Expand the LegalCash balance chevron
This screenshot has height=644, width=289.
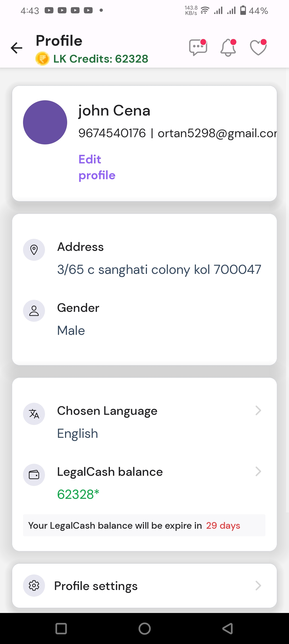pos(258,471)
